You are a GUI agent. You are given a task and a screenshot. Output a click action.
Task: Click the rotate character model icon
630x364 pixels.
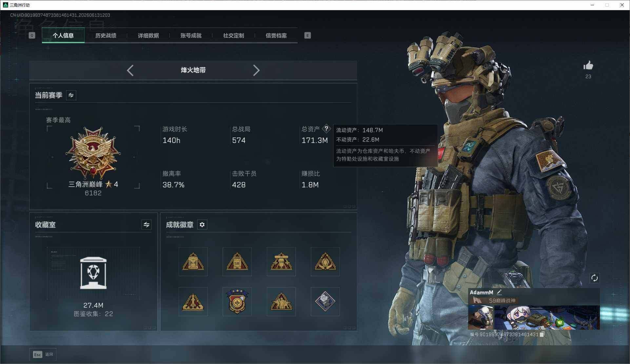[595, 278]
